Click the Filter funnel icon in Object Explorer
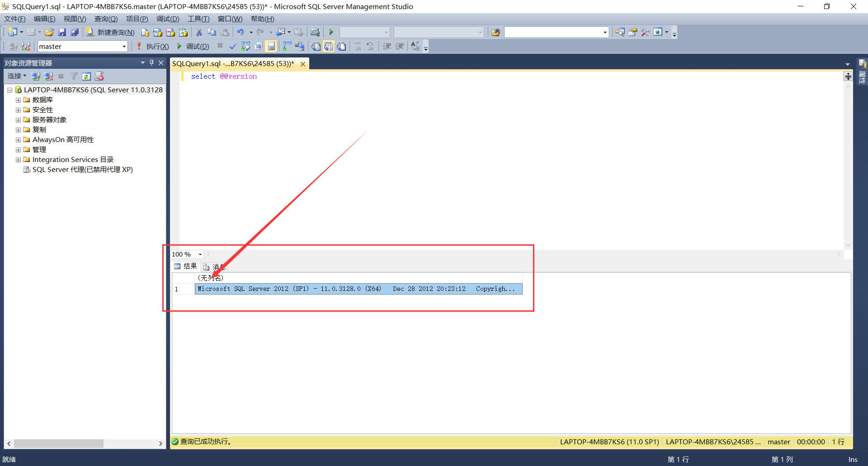This screenshot has width=868, height=466. point(74,76)
